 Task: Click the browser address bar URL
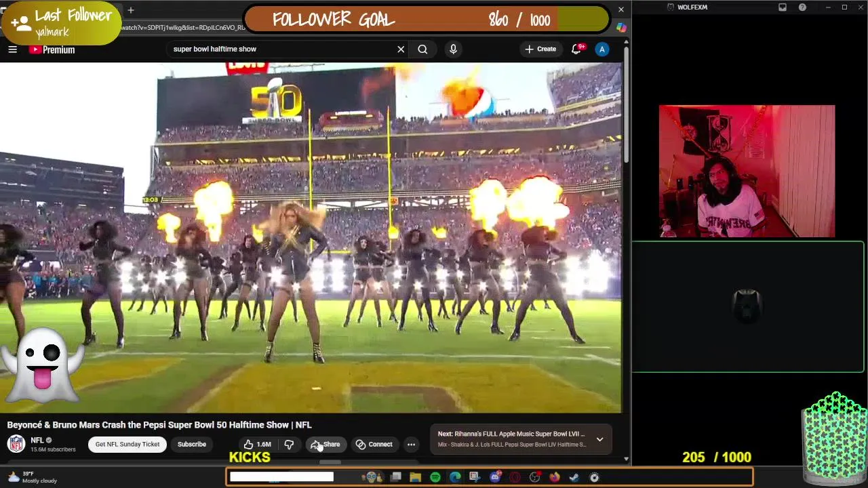pyautogui.click(x=183, y=28)
